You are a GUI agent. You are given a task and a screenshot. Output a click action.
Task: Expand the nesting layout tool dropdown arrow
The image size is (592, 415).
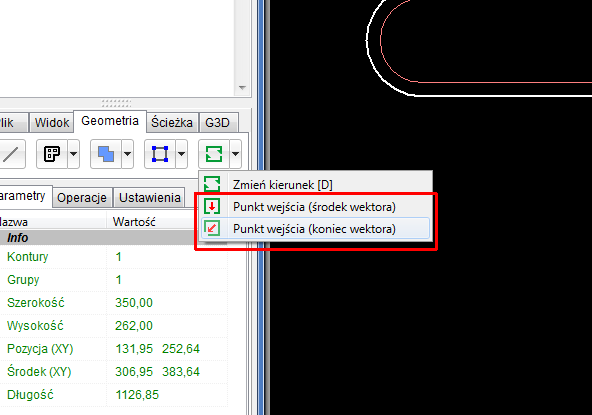tap(74, 154)
